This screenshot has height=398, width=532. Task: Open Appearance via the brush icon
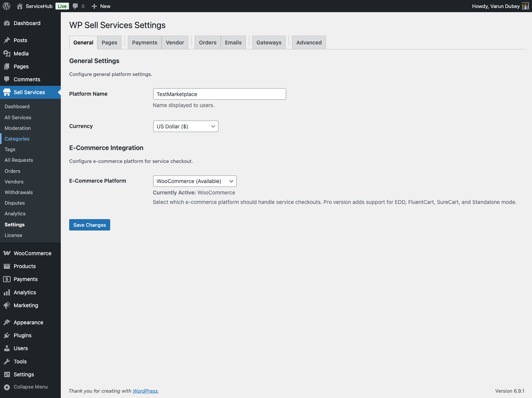(x=7, y=322)
